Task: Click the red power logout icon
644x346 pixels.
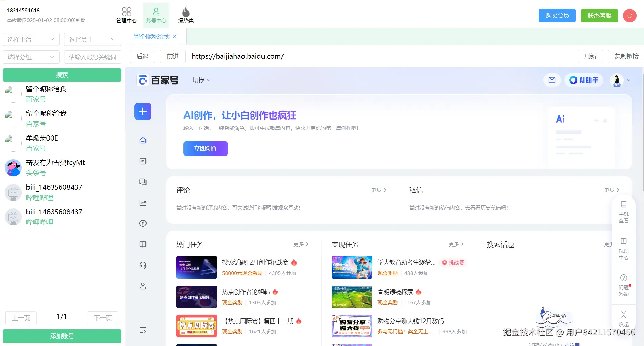Action: (629, 16)
